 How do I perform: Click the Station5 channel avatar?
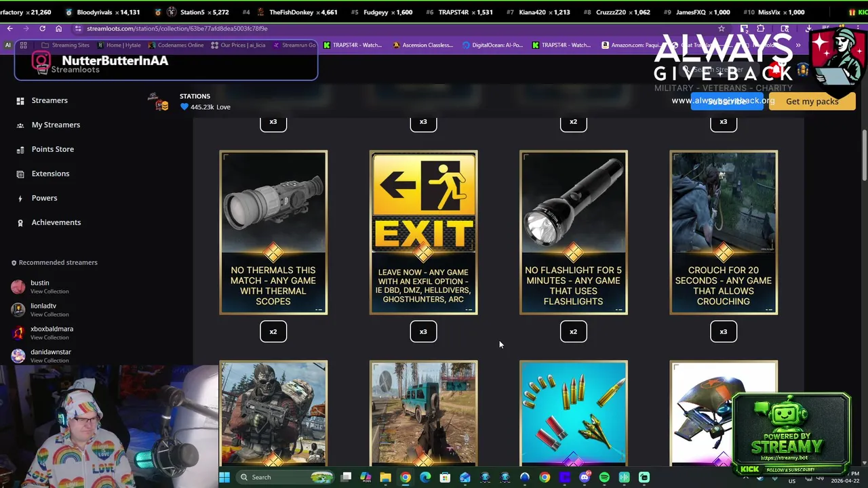(159, 102)
